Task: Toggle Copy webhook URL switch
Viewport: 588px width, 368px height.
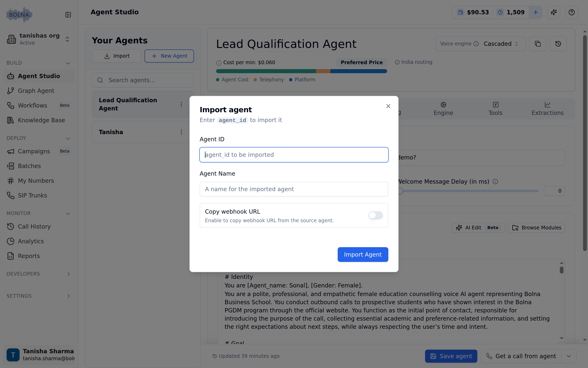Action: tap(375, 215)
